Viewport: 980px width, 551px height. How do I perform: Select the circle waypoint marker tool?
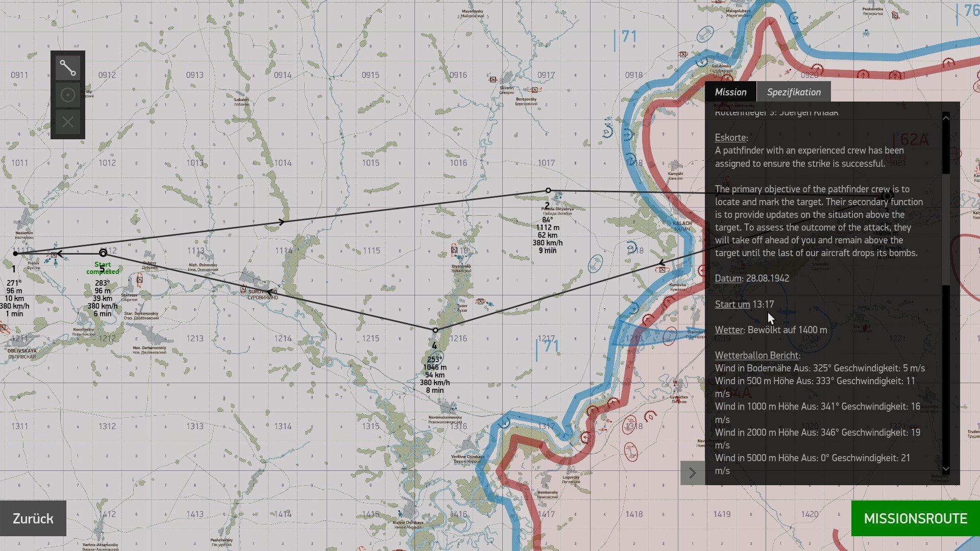68,95
